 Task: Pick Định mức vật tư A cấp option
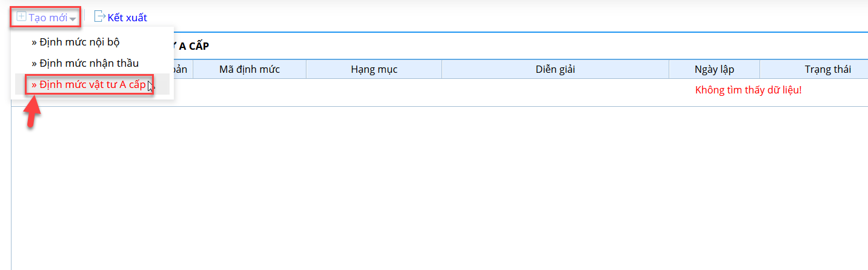(92, 85)
